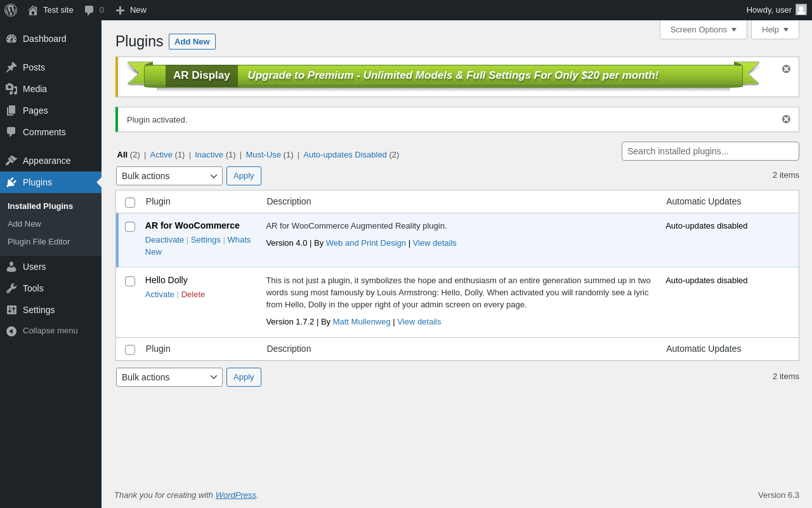Click the user avatar icon
Screen dimensions: 812x508
pyautogui.click(x=801, y=10)
